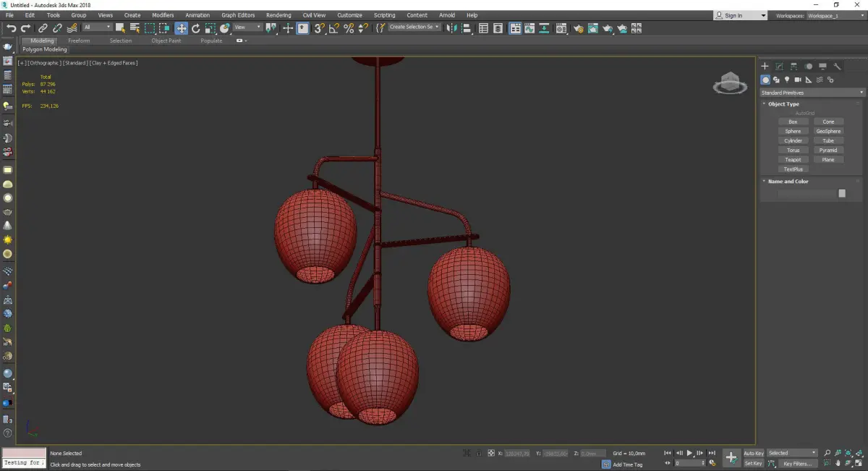Open the Selected key mode dropdown
Viewport: 868px width, 471px height.
[793, 453]
